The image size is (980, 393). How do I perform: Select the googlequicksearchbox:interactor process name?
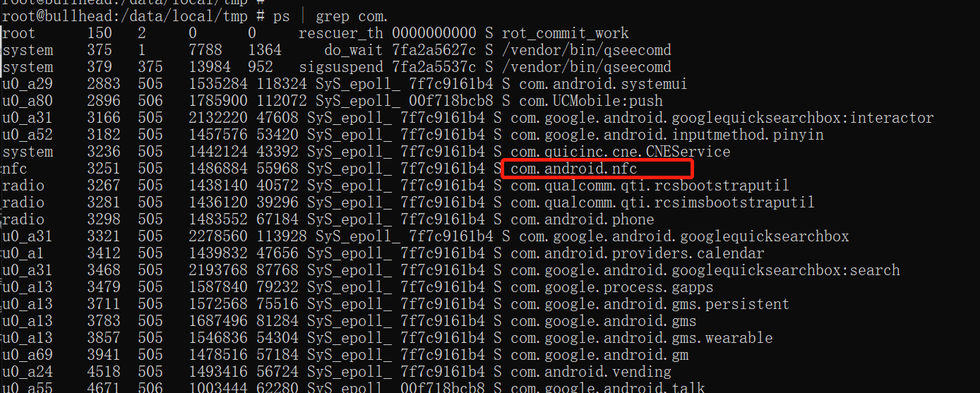click(x=722, y=118)
